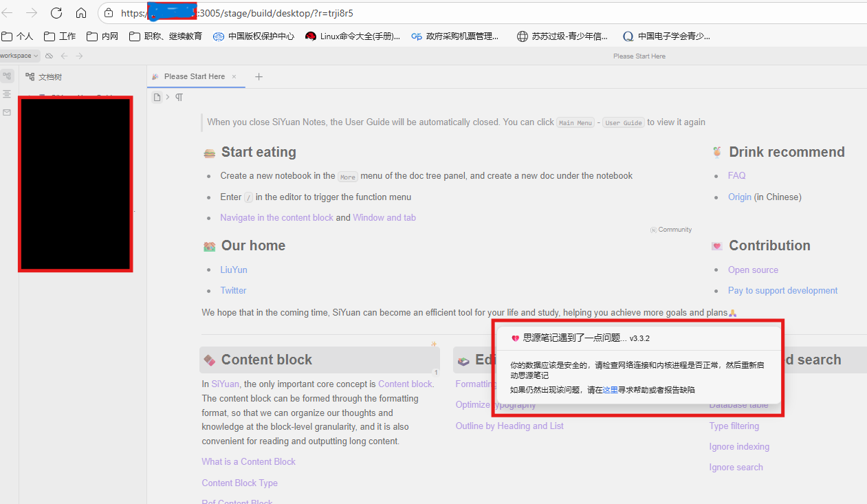867x504 pixels.
Task: Open the 个人 bookmark folder
Action: coord(18,36)
